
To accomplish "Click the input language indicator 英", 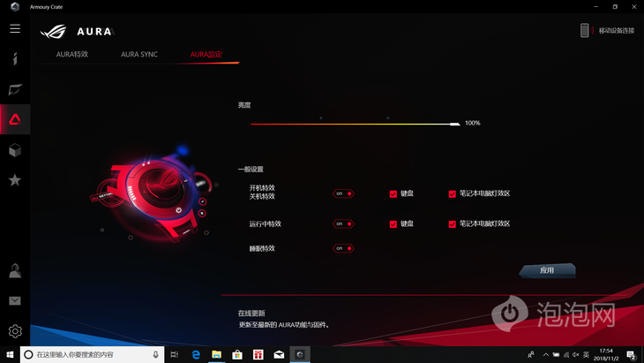I will pyautogui.click(x=586, y=355).
